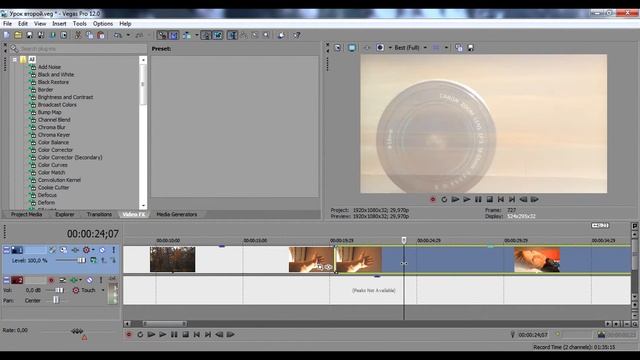Save preview snapshot to file icon
Image resolution: width=640 pixels, height=360 pixels.
pos(470,48)
